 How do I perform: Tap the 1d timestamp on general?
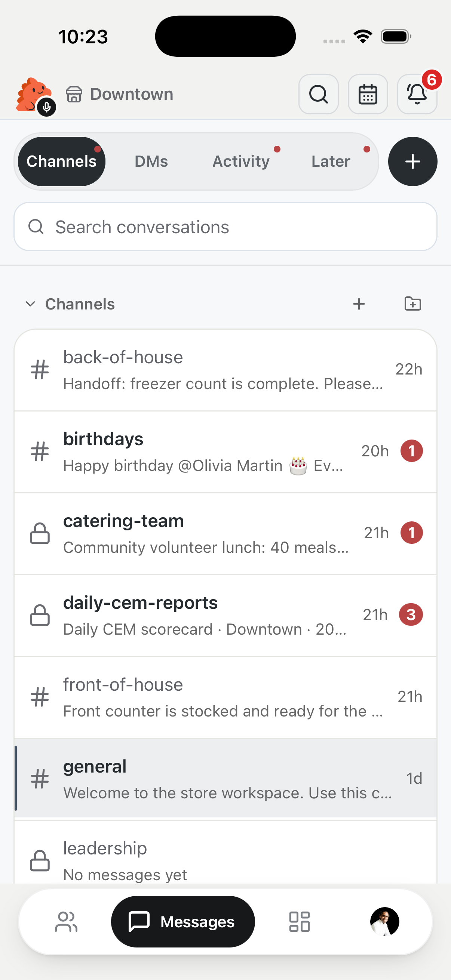point(414,778)
